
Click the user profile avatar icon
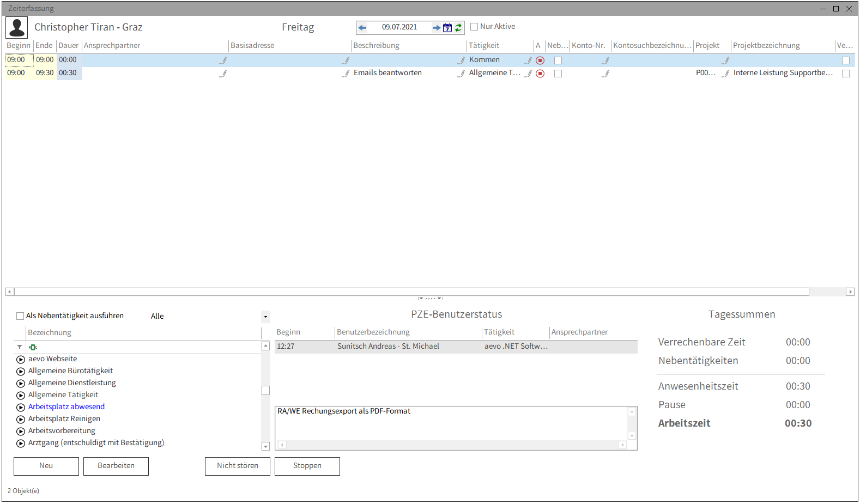(16, 27)
